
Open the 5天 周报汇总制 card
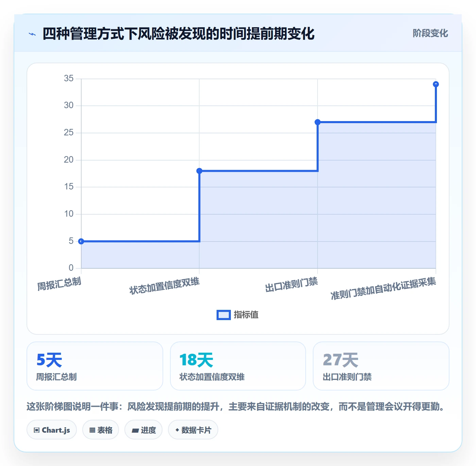pos(95,366)
